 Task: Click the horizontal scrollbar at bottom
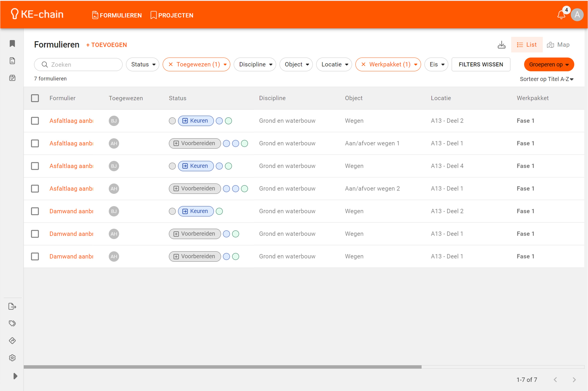(222, 367)
